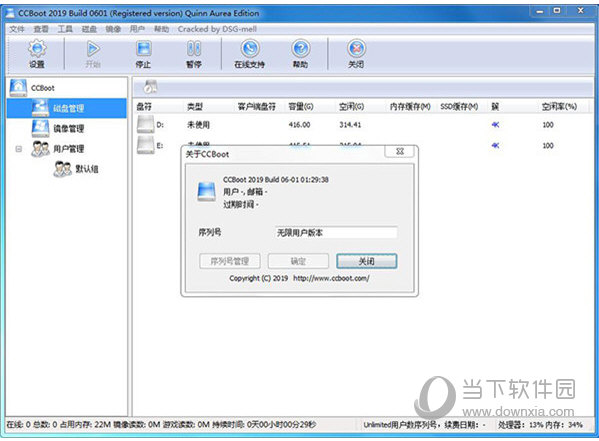The height and width of the screenshot is (441, 599).
Task: Click 未使用 type cell in D: row
Action: pos(198,125)
